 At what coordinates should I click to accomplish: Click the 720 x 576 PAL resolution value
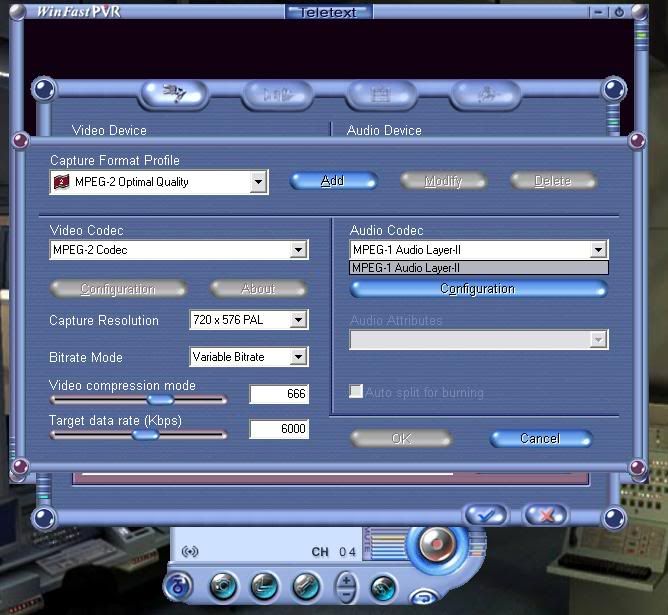tap(228, 320)
